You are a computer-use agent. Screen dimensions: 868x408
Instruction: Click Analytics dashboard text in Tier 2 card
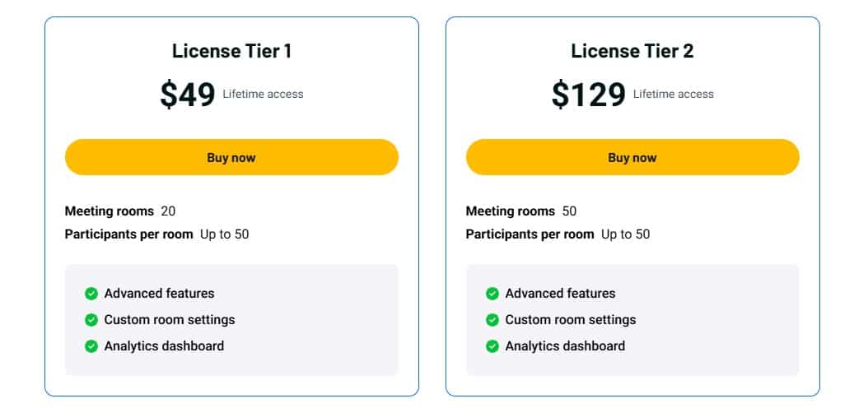coord(565,346)
